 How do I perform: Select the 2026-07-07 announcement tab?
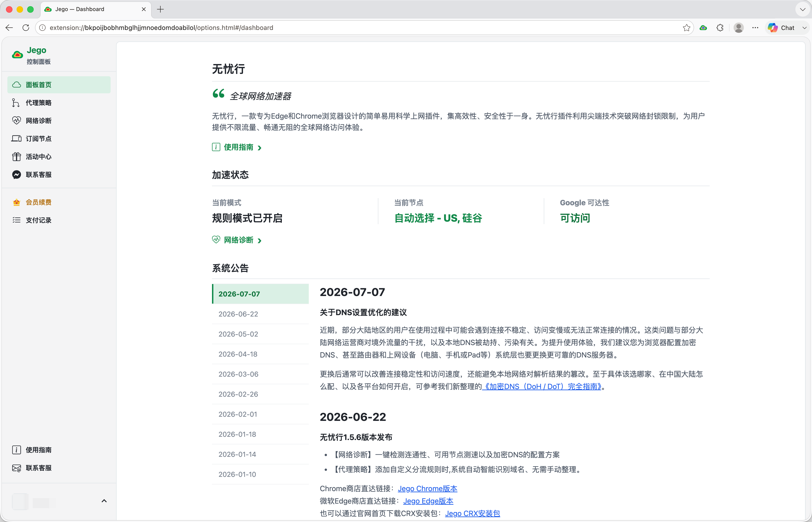tap(260, 294)
